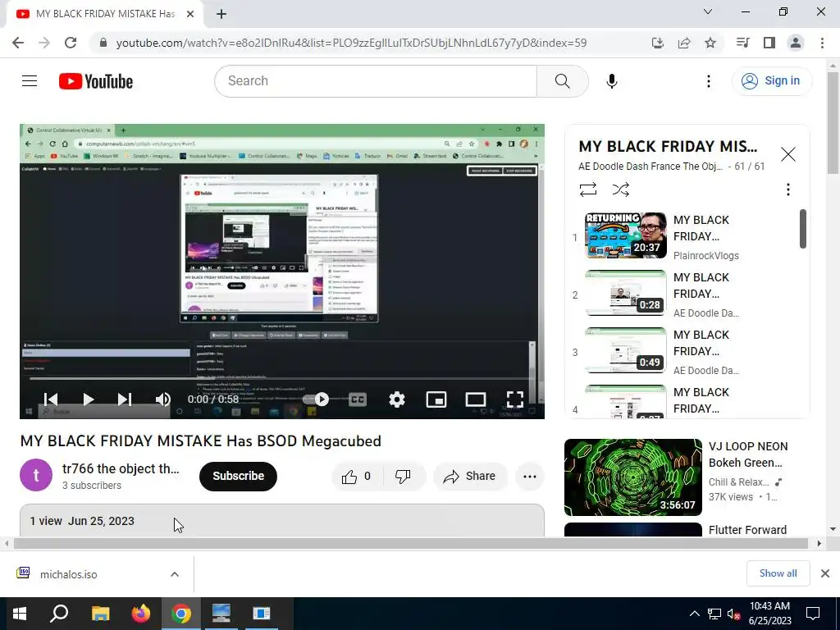Image resolution: width=840 pixels, height=630 pixels.
Task: Expand the video description box
Action: 282,520
